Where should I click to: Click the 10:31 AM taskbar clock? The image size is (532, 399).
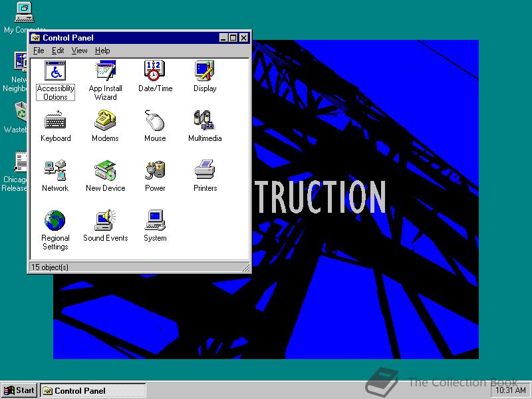pos(511,390)
